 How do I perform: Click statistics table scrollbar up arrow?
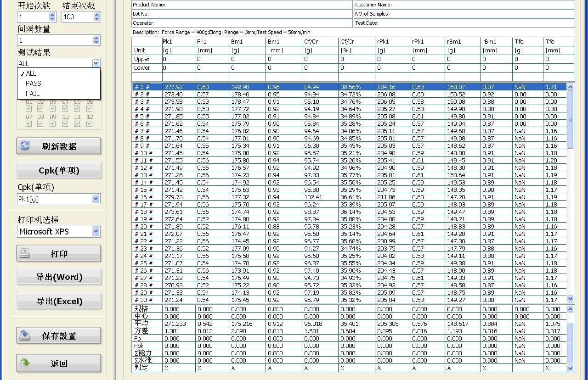571,309
